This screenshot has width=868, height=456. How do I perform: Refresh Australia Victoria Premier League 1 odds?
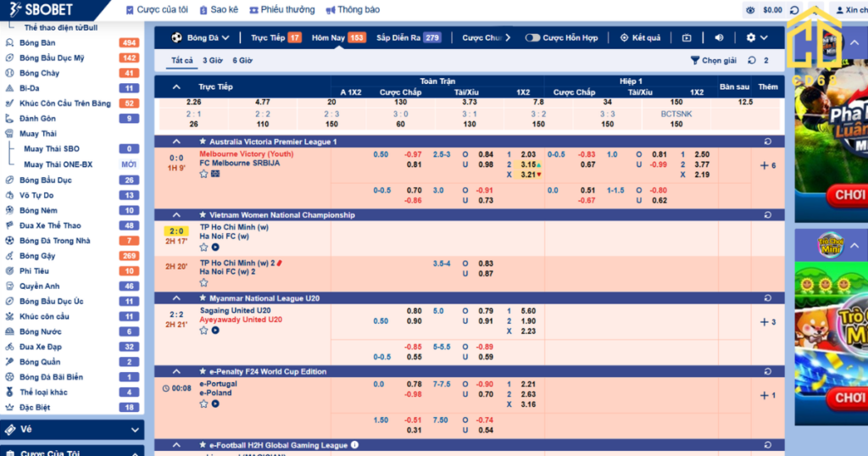pyautogui.click(x=768, y=142)
